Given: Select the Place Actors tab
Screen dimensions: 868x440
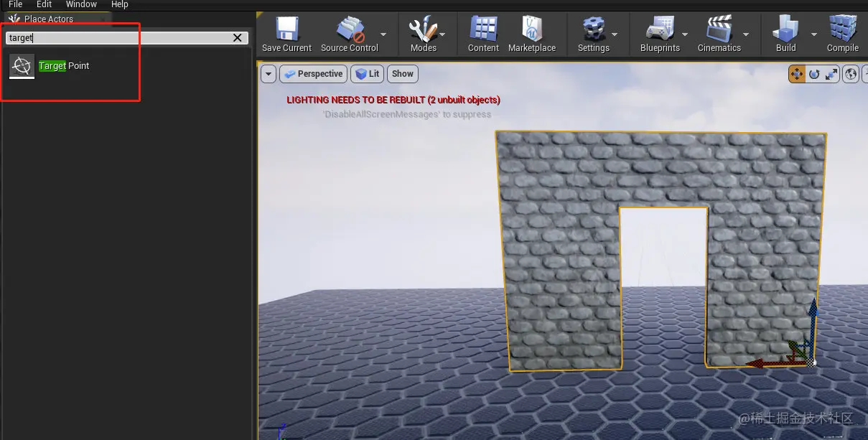Looking at the screenshot, I should coord(49,19).
